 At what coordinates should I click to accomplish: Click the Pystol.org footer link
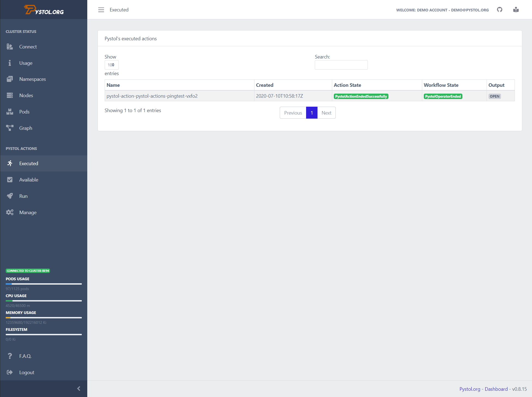click(470, 389)
